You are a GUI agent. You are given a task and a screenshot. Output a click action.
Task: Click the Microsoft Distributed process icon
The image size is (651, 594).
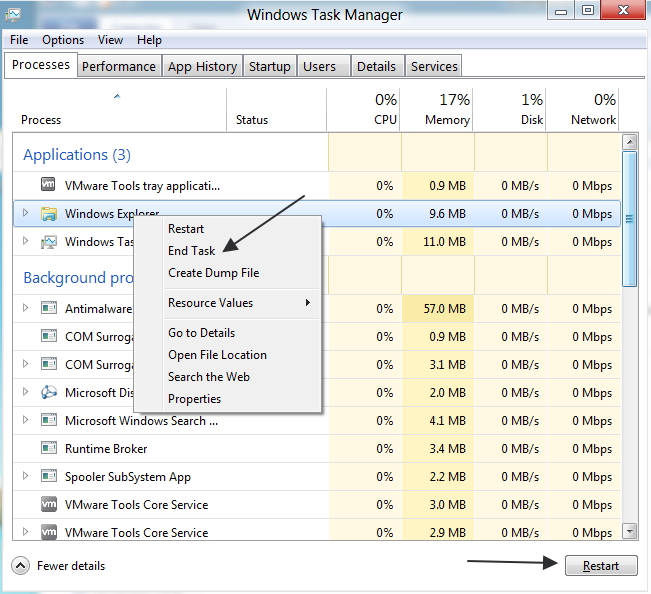[x=49, y=392]
